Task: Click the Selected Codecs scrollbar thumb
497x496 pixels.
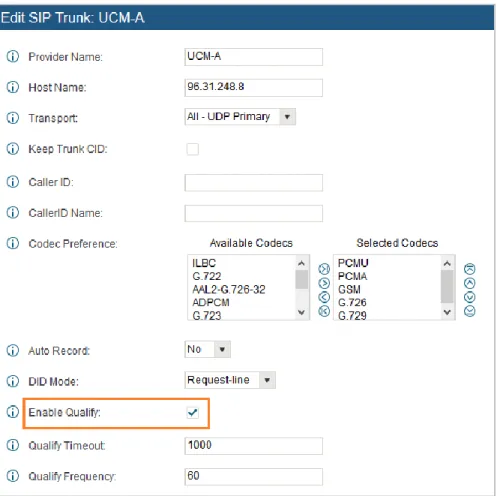Action: pos(447,286)
